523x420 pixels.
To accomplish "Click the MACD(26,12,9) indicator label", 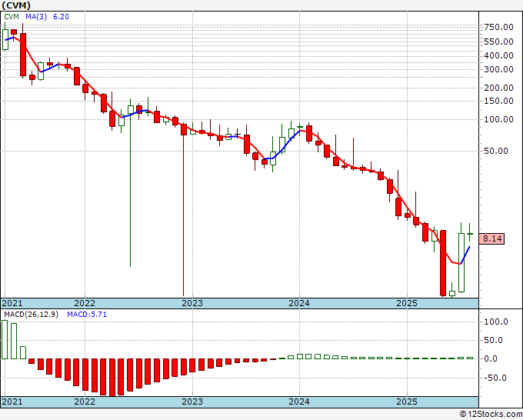I will pos(31,315).
